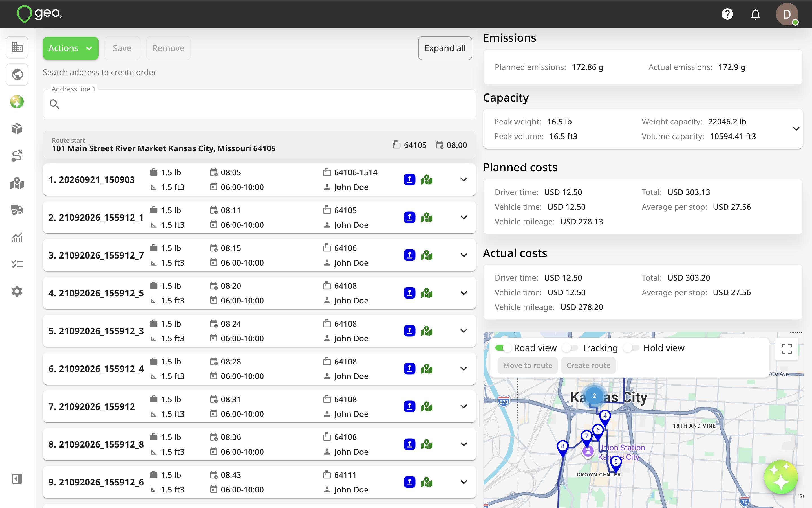Click map stop marker 8
Screen dimensions: 812x508
click(x=562, y=448)
